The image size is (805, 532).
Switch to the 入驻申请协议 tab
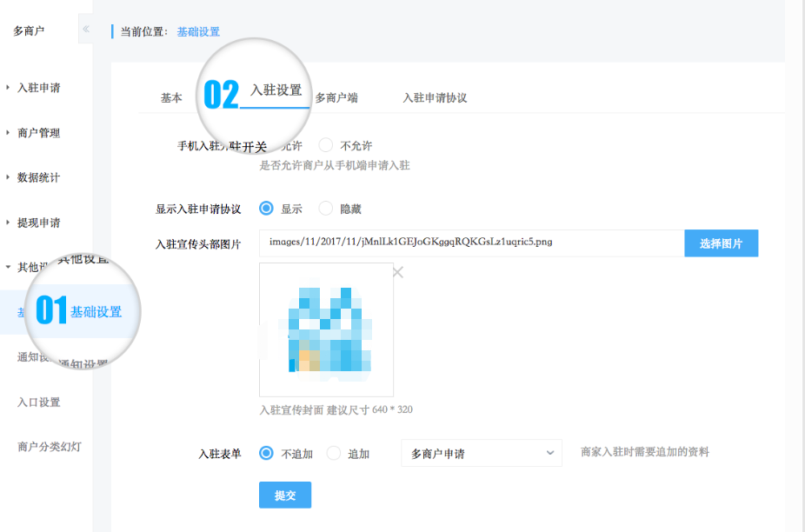pos(435,97)
